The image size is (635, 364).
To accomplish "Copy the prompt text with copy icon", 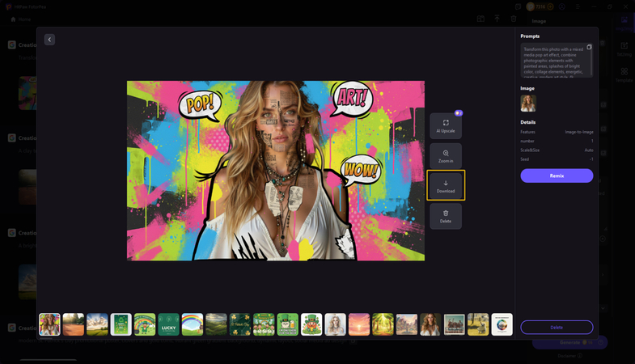I will (589, 47).
